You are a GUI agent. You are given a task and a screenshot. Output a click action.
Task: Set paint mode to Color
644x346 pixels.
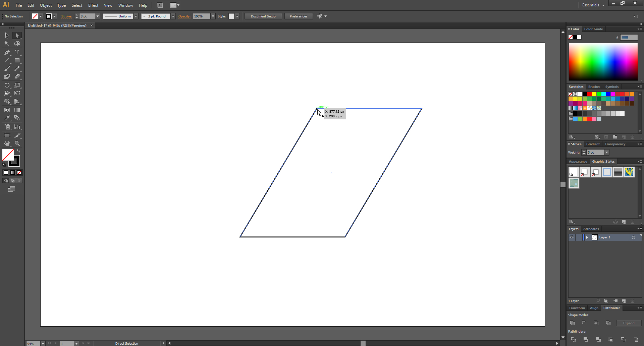click(x=6, y=173)
